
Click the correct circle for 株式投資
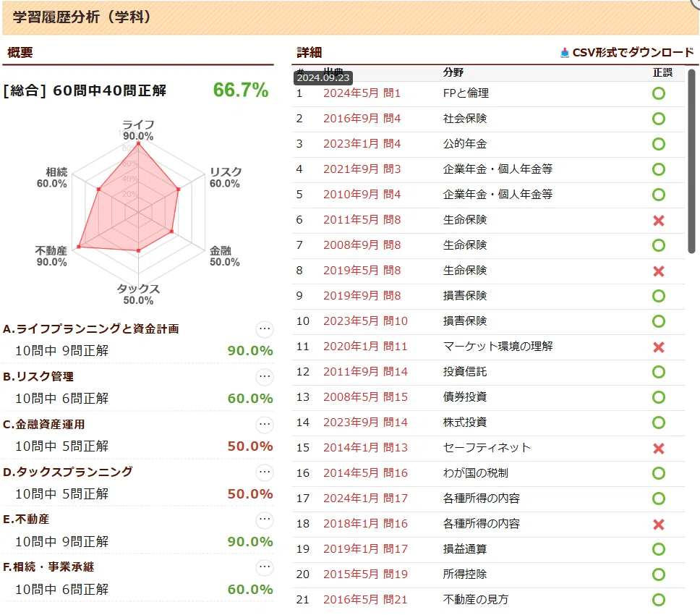point(659,423)
